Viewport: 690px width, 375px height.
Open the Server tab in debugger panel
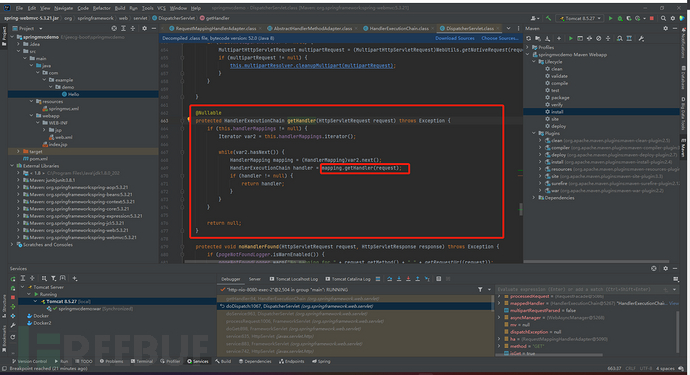pos(255,279)
